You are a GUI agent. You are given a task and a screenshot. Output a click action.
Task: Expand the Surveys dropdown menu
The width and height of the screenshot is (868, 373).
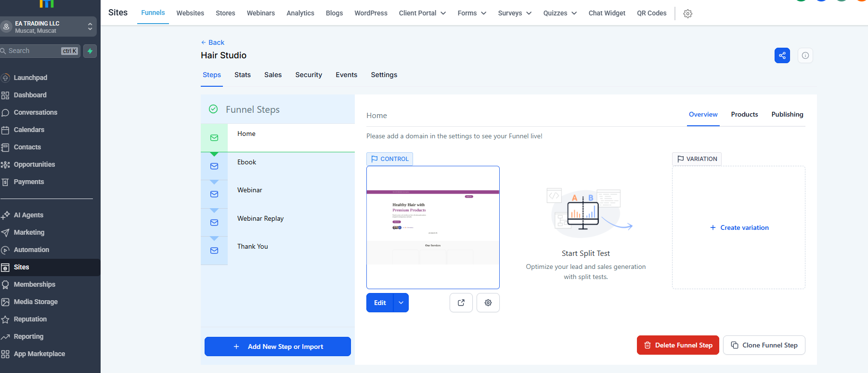tap(515, 13)
